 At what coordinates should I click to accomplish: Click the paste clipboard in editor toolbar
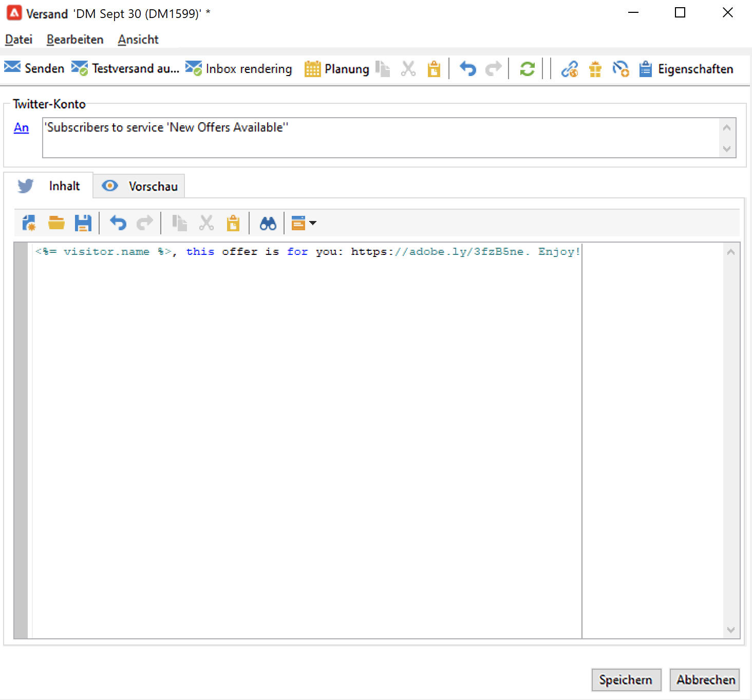pyautogui.click(x=233, y=223)
